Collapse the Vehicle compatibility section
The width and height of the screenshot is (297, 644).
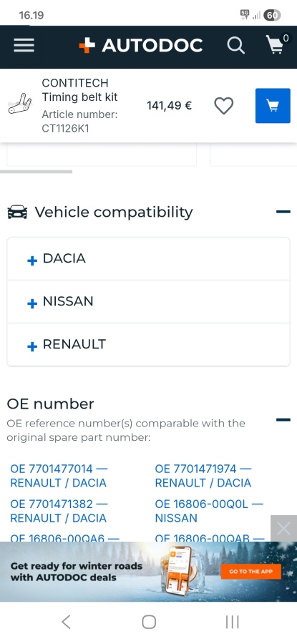[283, 212]
